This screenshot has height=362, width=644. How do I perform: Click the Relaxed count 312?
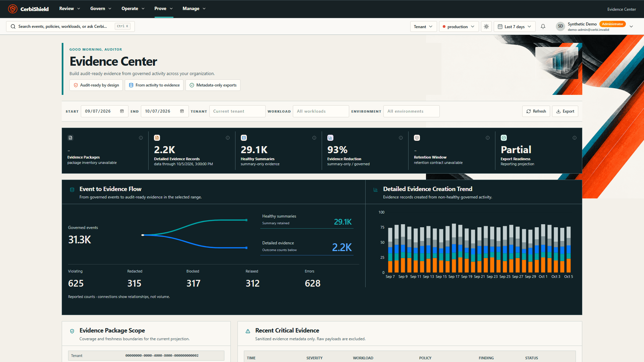(x=253, y=284)
